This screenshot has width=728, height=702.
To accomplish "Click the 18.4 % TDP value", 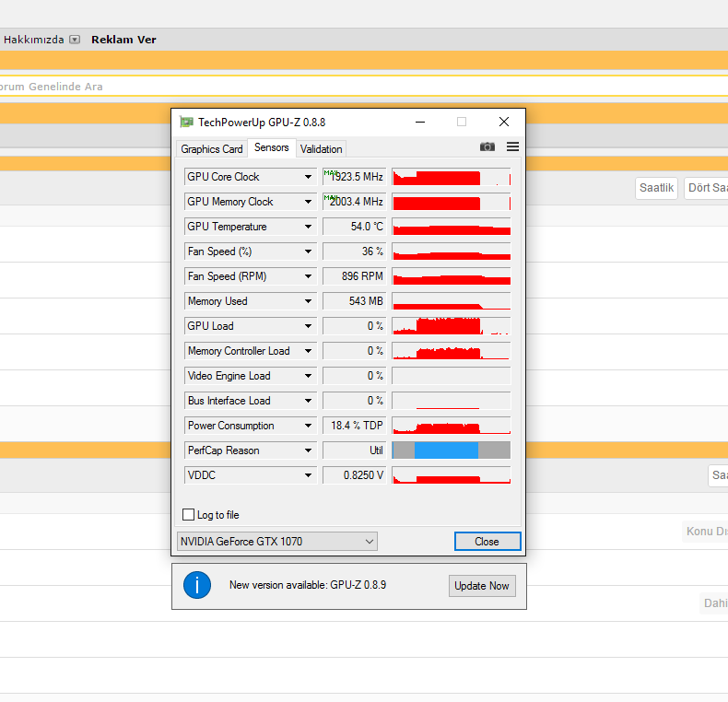I will (x=355, y=426).
